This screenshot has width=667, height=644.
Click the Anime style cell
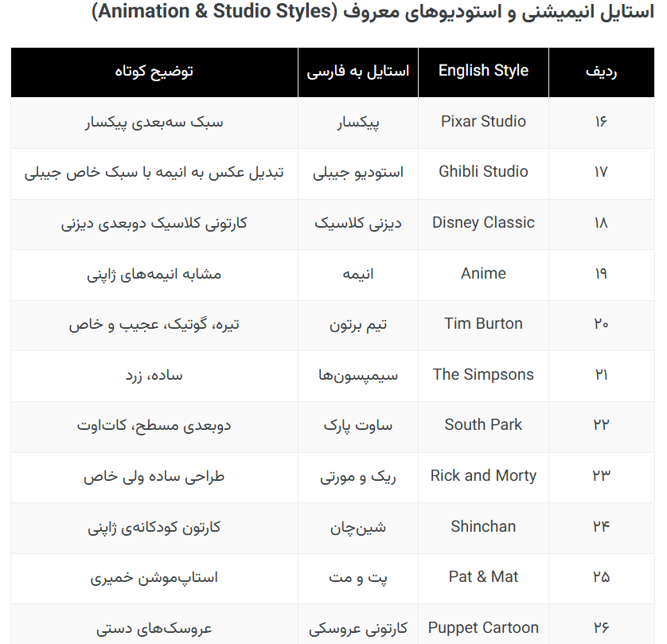(483, 274)
